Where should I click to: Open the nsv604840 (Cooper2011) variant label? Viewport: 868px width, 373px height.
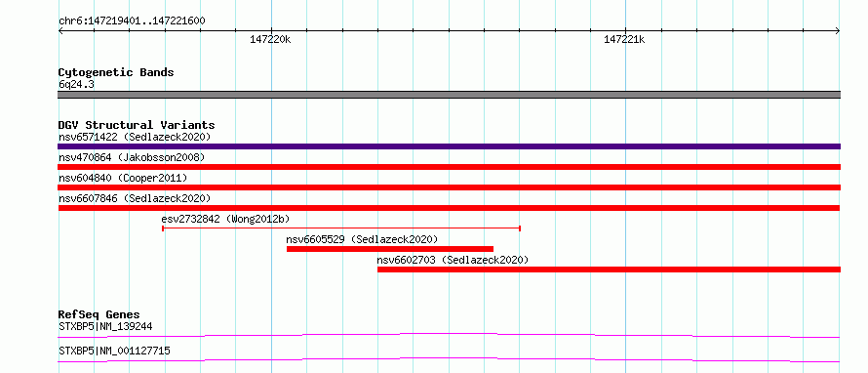tap(123, 178)
